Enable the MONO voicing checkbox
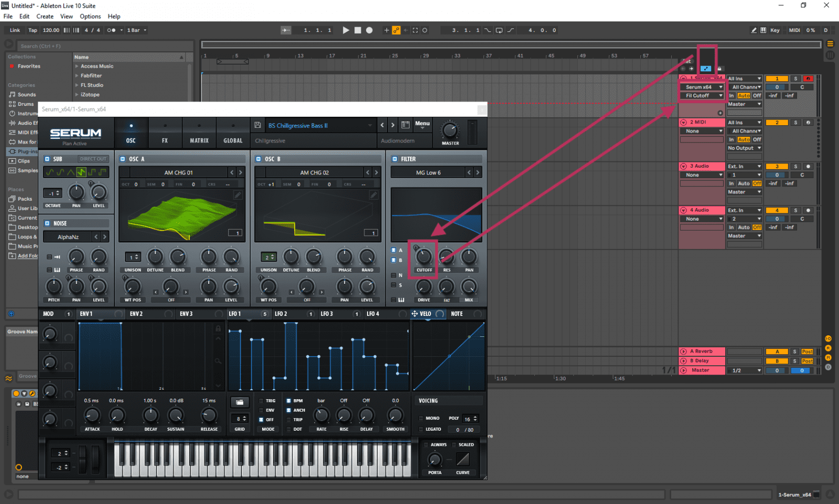This screenshot has width=839, height=504. click(x=421, y=418)
